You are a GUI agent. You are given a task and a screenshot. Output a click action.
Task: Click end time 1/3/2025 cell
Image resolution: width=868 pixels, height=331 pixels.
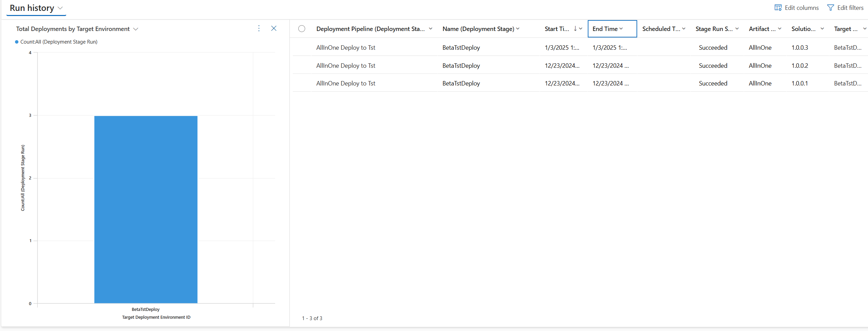pos(610,48)
